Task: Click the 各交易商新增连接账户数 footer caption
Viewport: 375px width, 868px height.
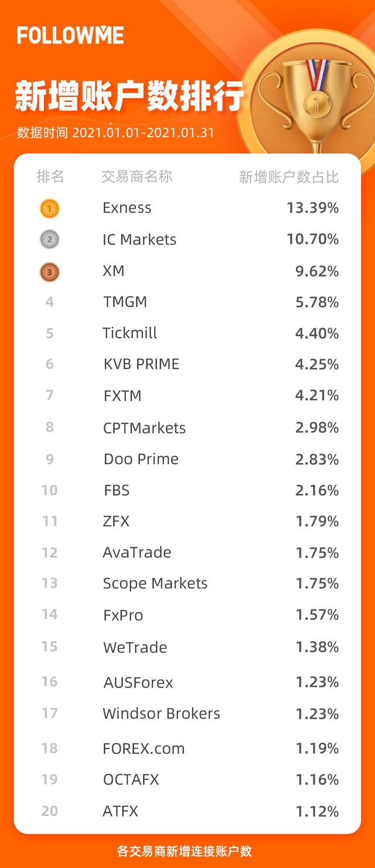Action: 185,851
